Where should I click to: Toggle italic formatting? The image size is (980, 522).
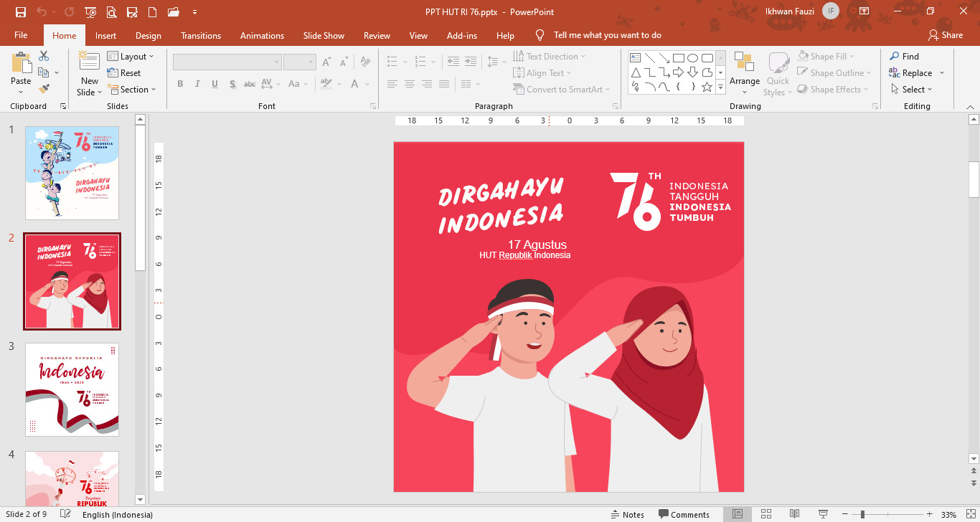[x=197, y=84]
